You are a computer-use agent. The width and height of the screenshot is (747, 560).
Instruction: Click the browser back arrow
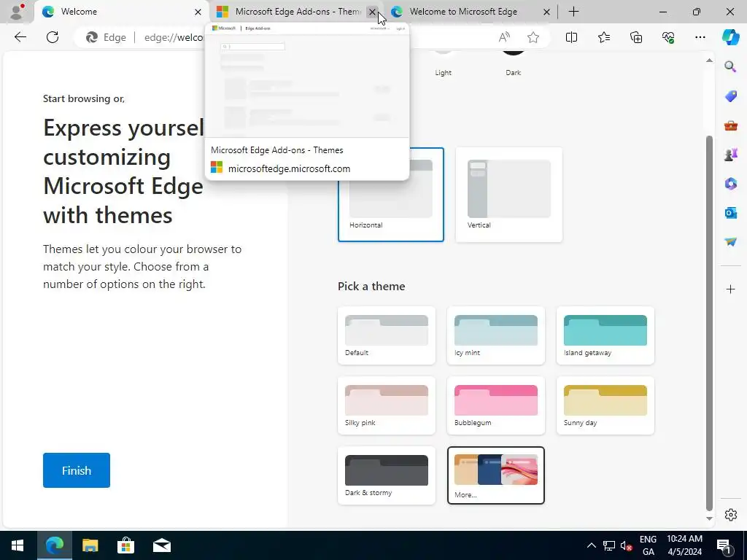point(20,37)
